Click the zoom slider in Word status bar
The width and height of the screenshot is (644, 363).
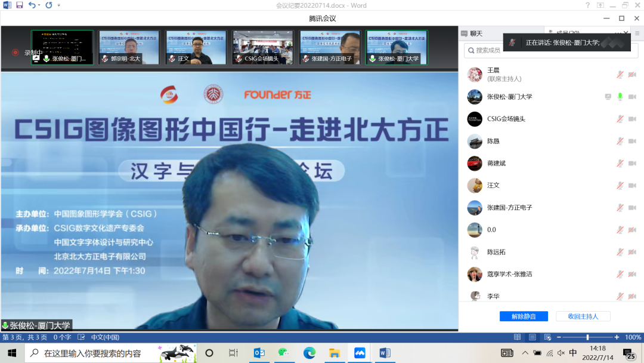point(588,337)
